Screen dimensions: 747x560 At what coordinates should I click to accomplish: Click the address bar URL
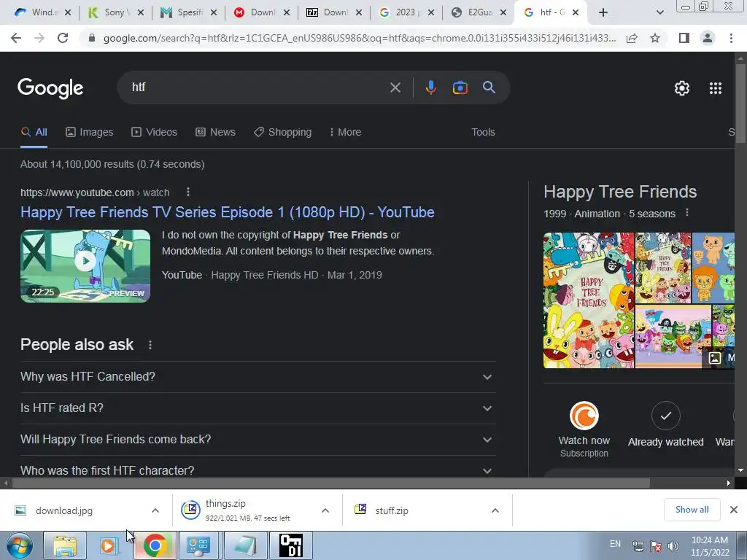click(x=359, y=38)
